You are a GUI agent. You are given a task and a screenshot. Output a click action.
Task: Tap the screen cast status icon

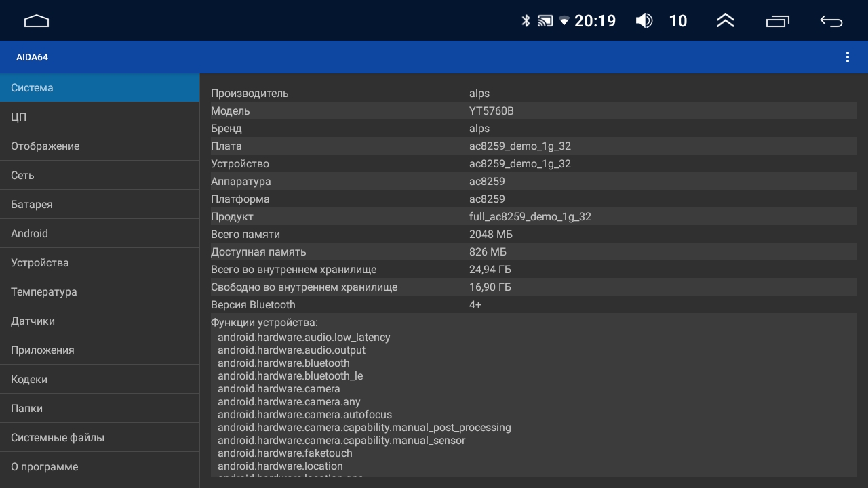click(x=545, y=21)
